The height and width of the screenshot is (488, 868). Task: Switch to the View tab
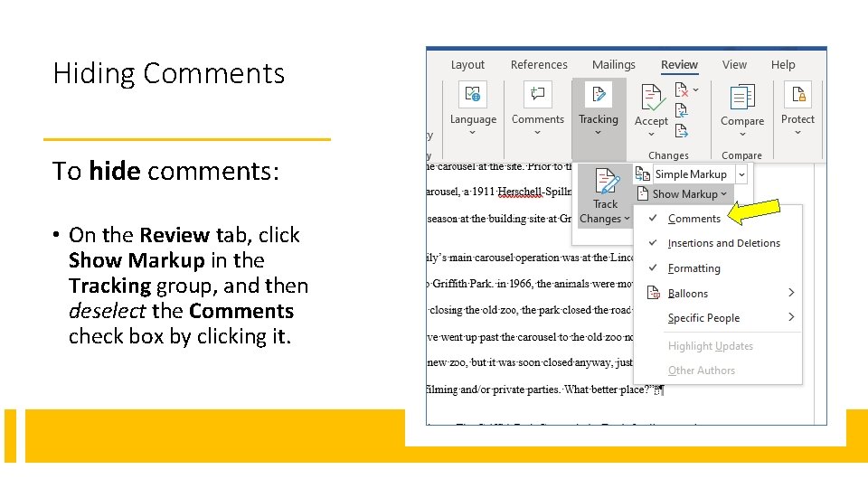point(734,65)
